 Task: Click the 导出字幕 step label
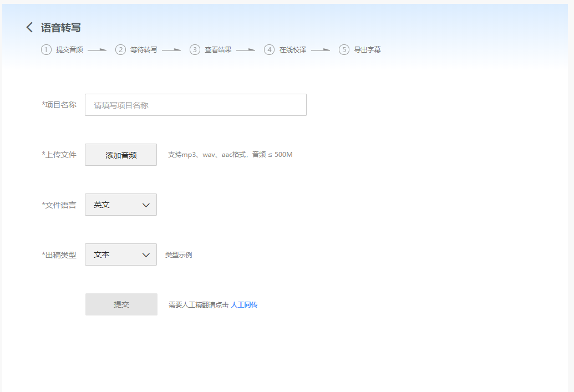click(367, 50)
